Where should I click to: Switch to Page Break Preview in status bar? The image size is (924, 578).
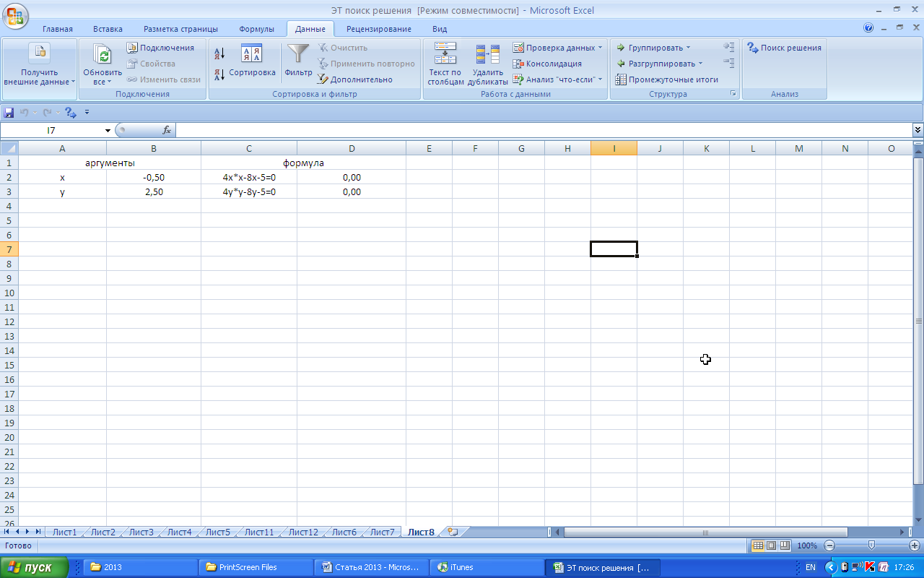pos(785,545)
